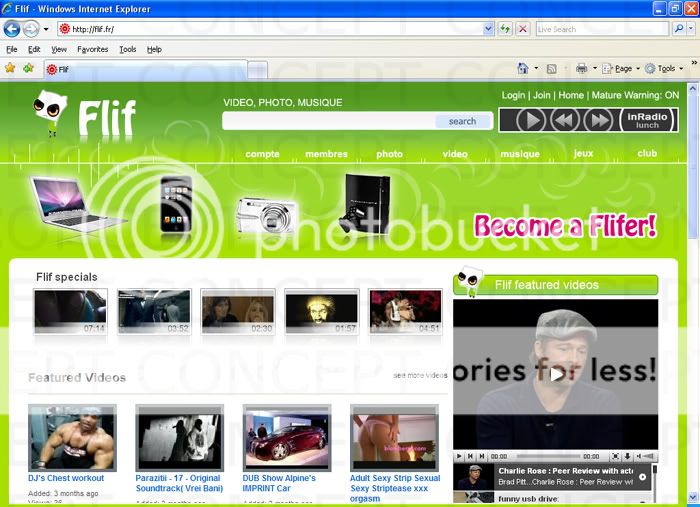700x507 pixels.
Task: Open the View menu
Action: [x=59, y=50]
